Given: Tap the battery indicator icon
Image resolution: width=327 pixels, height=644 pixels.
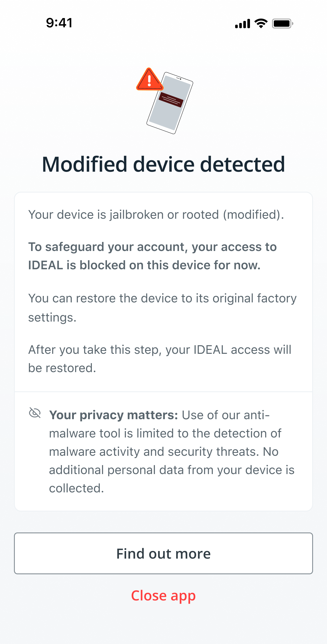Looking at the screenshot, I should [x=283, y=23].
